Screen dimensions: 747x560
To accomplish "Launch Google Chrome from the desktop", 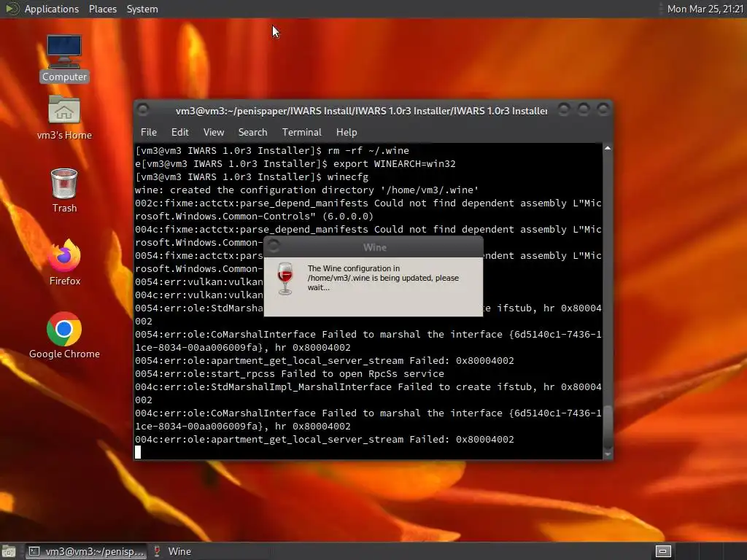I will [x=64, y=335].
